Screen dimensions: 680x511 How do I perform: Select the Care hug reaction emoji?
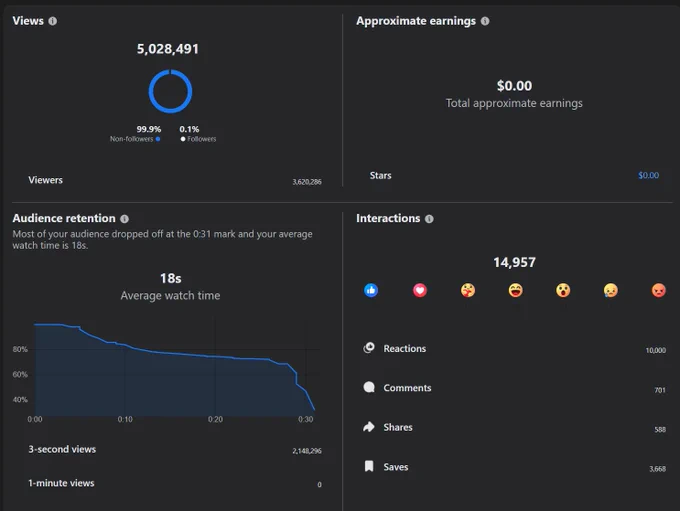(468, 290)
